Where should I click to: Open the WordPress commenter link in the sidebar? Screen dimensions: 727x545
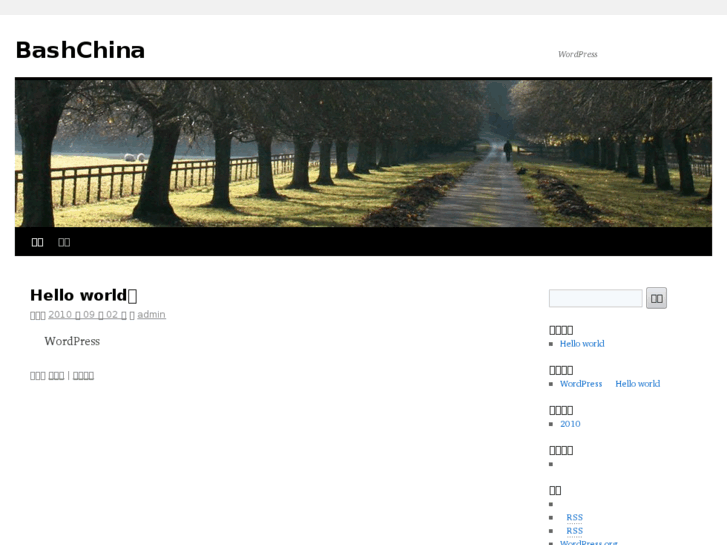[x=581, y=384]
